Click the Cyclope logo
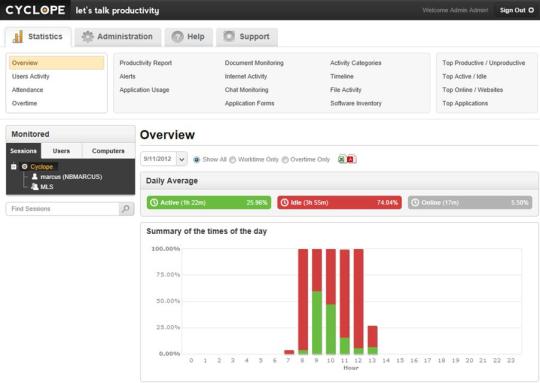 (35, 10)
